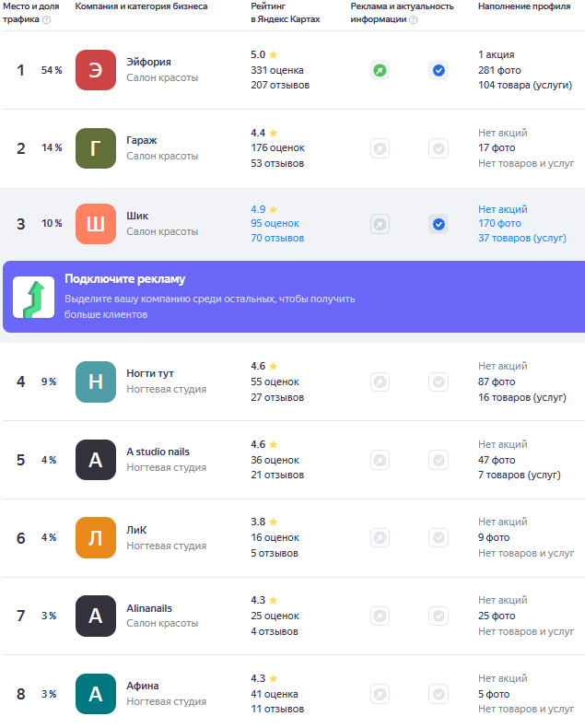Image resolution: width=585 pixels, height=728 pixels.
Task: Click the 'Нет акций' link in Шик row
Action: point(503,209)
